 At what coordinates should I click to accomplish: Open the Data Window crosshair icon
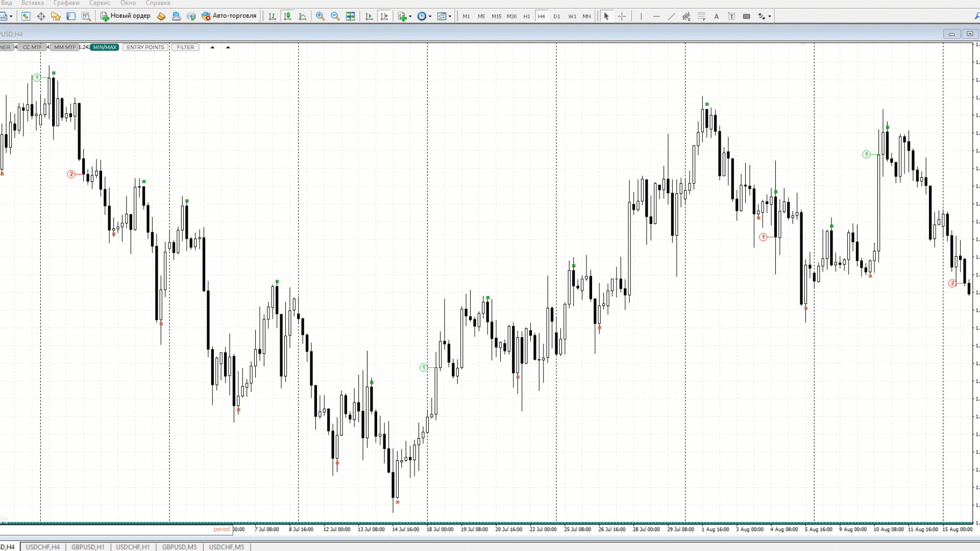pyautogui.click(x=41, y=16)
